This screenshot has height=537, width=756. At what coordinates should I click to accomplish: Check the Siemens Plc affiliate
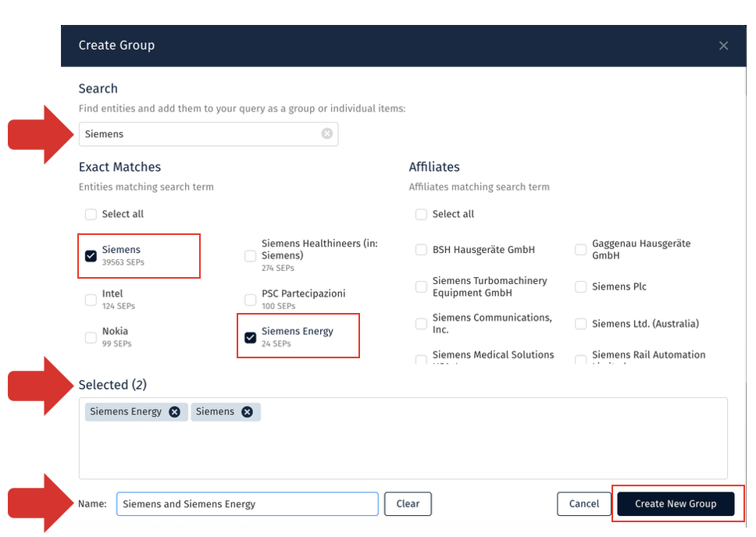point(580,286)
